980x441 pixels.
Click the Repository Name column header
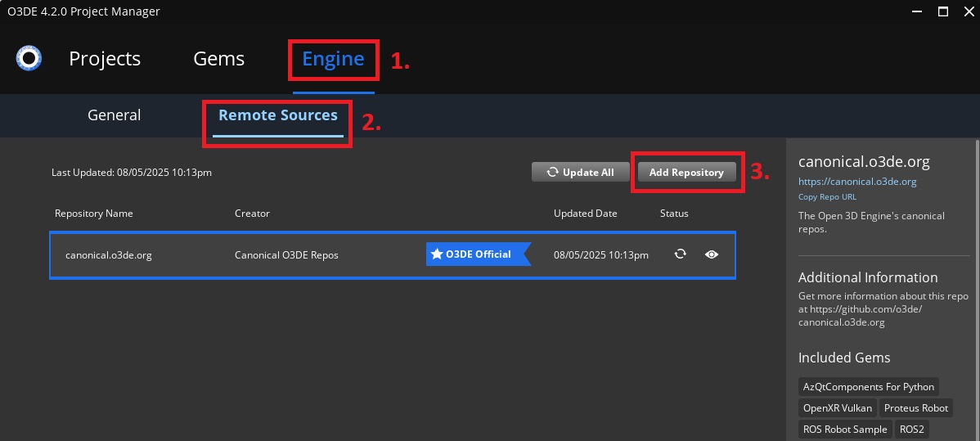point(94,214)
